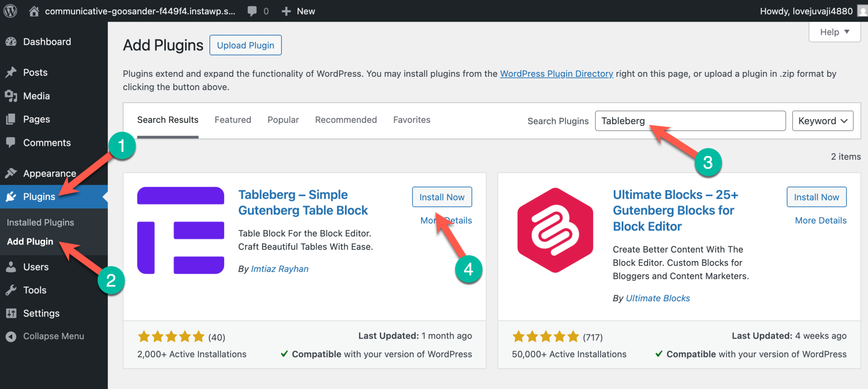Click the Upload Plugin button

(245, 45)
